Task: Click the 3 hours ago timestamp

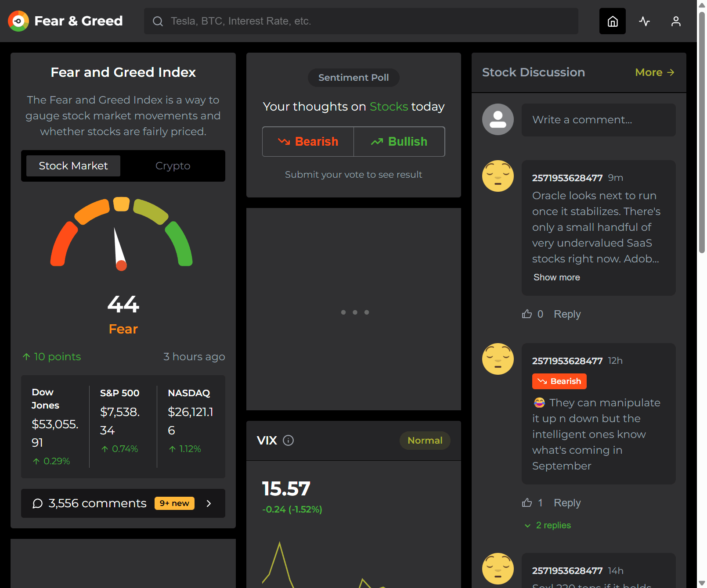Action: (x=194, y=357)
